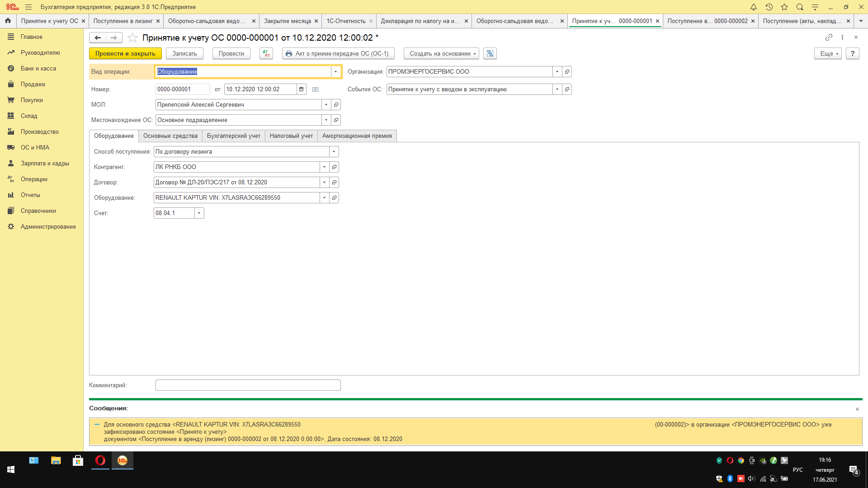Open the calendar picker next to the date field
This screenshot has height=488, width=868.
(x=302, y=89)
